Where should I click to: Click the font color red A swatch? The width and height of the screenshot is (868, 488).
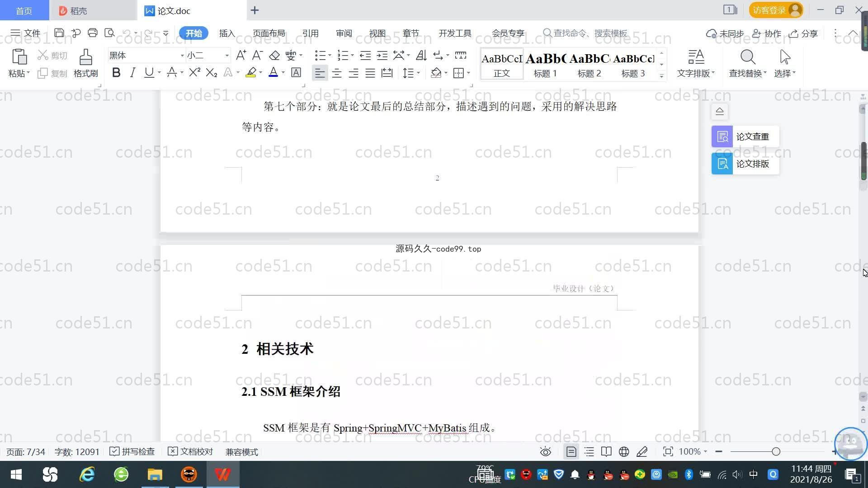[x=273, y=72]
